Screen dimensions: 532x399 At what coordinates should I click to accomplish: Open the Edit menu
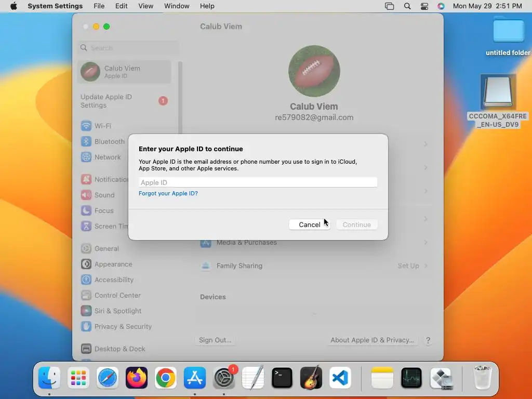point(121,6)
